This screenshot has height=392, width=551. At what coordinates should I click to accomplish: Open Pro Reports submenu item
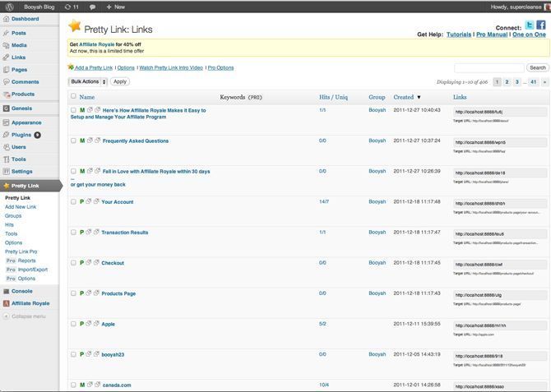pos(21,261)
